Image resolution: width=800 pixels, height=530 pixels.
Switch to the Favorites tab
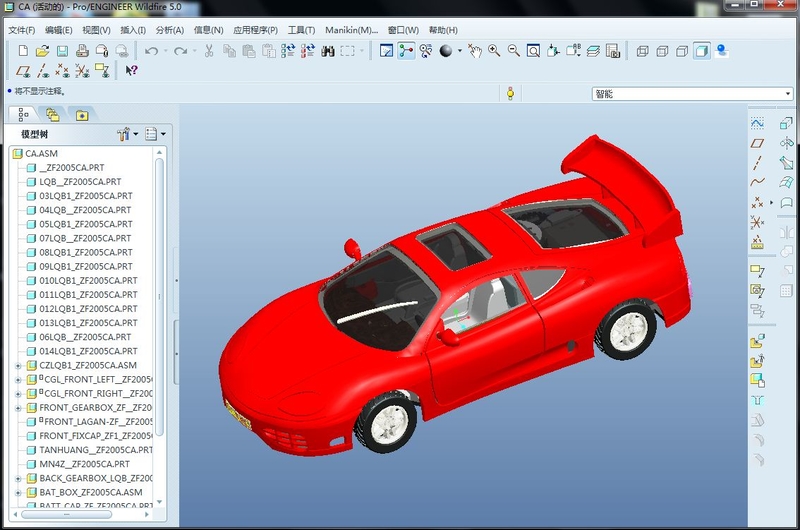click(x=82, y=115)
